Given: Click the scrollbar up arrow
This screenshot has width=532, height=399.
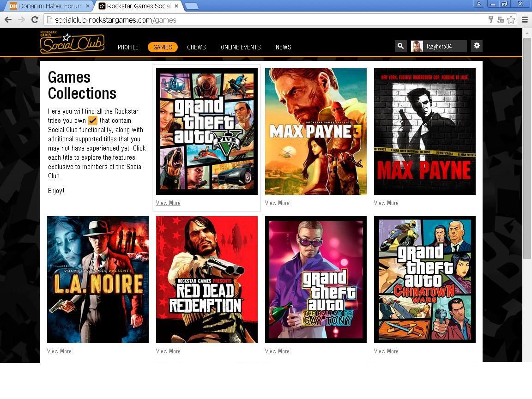Looking at the screenshot, I should click(527, 33).
